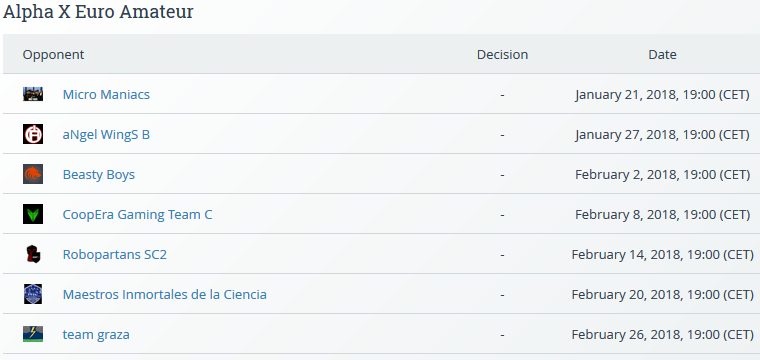Visit the Beasty Boys team page
Screen dimensions: 760x360
click(x=99, y=174)
